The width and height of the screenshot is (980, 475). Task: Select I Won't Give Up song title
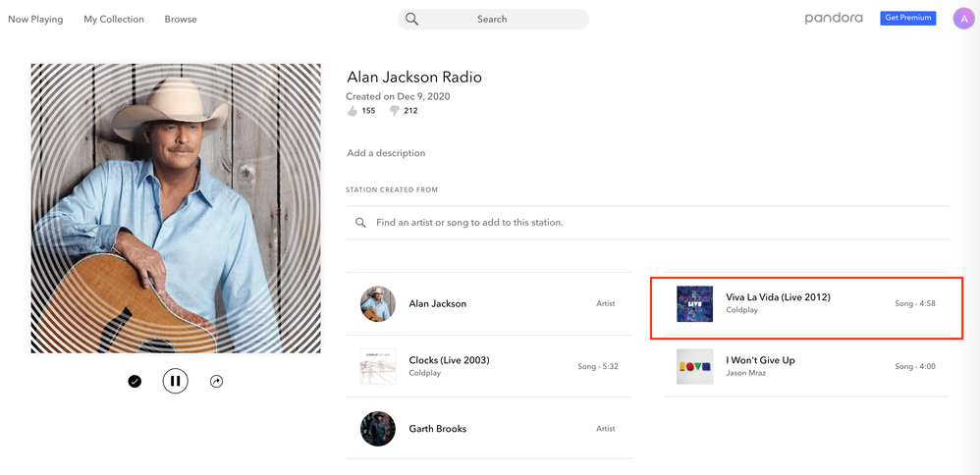[x=760, y=360]
